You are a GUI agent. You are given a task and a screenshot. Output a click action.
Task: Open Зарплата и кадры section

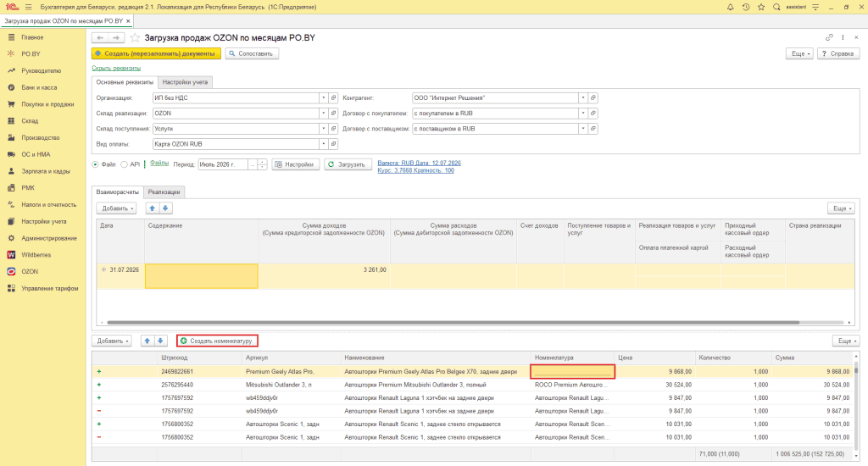(46, 171)
